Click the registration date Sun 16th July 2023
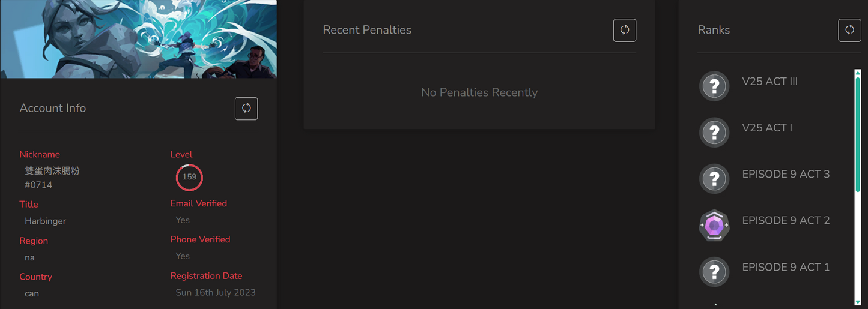 (216, 293)
